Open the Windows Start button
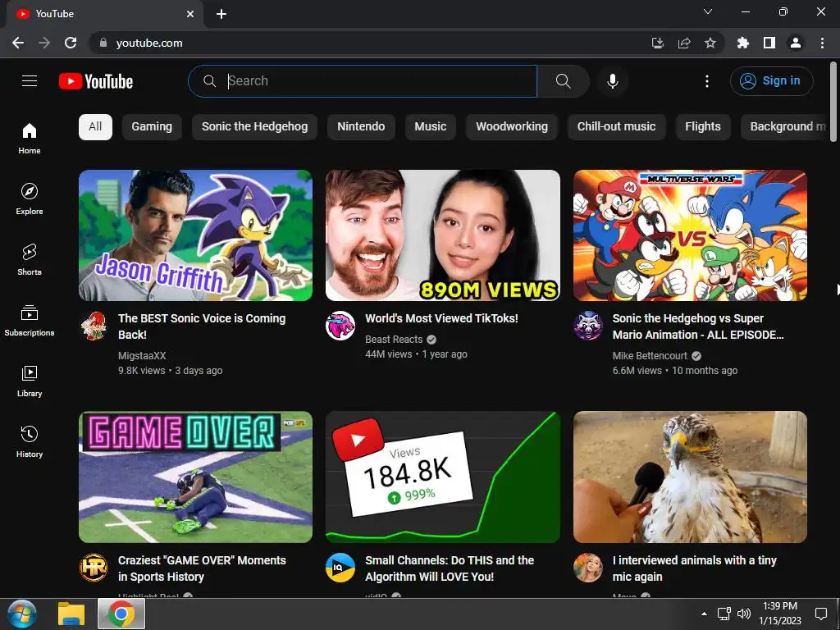840x630 pixels. click(x=22, y=614)
